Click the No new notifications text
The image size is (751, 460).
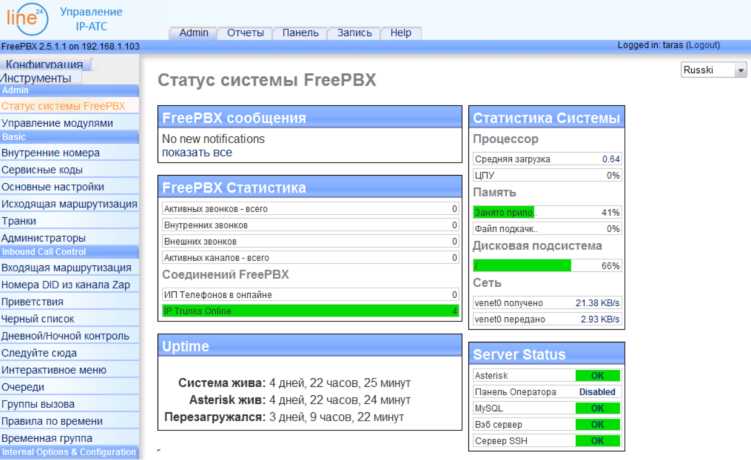[x=213, y=138]
